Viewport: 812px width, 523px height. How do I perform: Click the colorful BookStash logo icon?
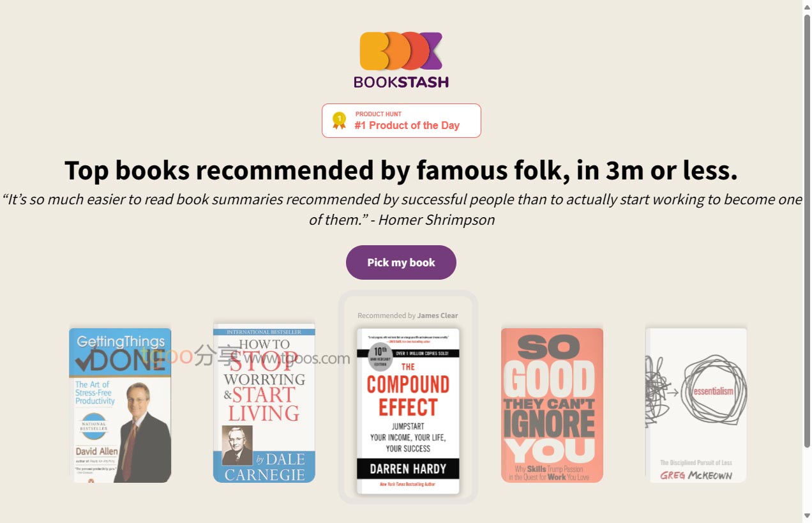pyautogui.click(x=401, y=51)
